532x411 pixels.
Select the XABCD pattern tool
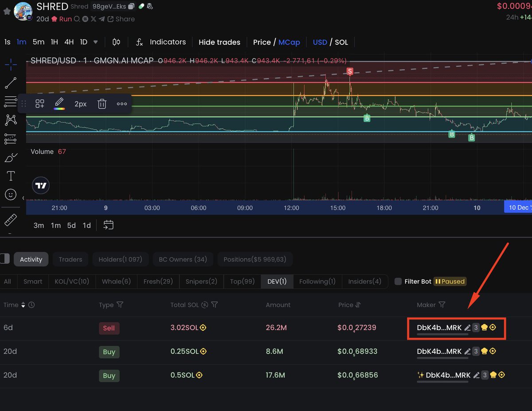(x=11, y=120)
